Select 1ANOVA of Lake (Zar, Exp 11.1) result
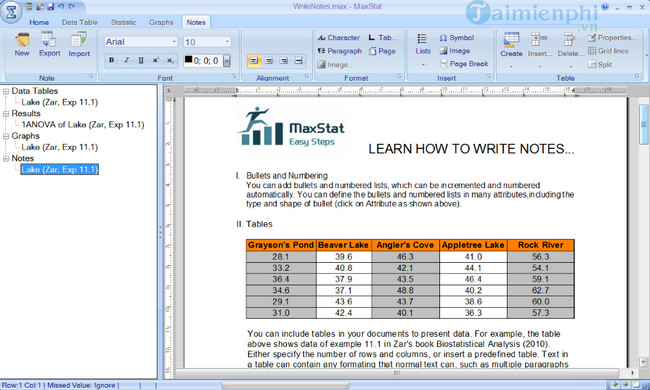 82,125
